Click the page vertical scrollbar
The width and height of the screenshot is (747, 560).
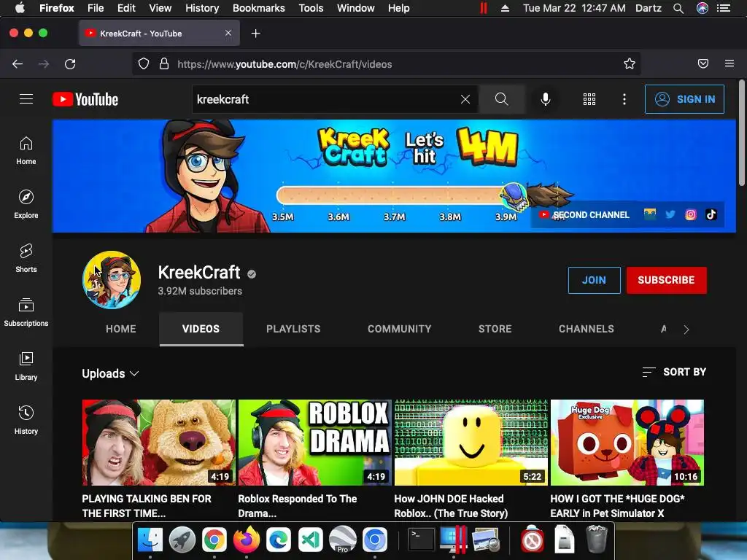741,133
